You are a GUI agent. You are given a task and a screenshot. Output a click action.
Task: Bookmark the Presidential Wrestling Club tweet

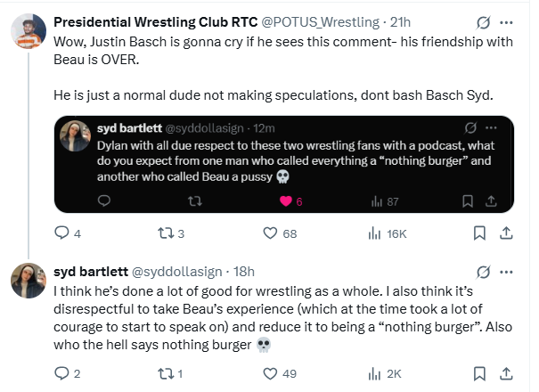click(x=479, y=233)
